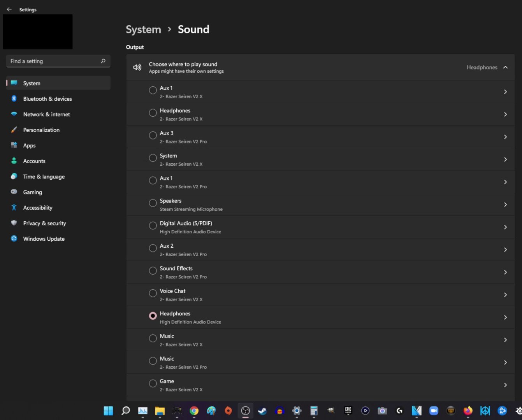Open Aux 2 device properties chevron
The width and height of the screenshot is (522, 420).
pos(505,250)
